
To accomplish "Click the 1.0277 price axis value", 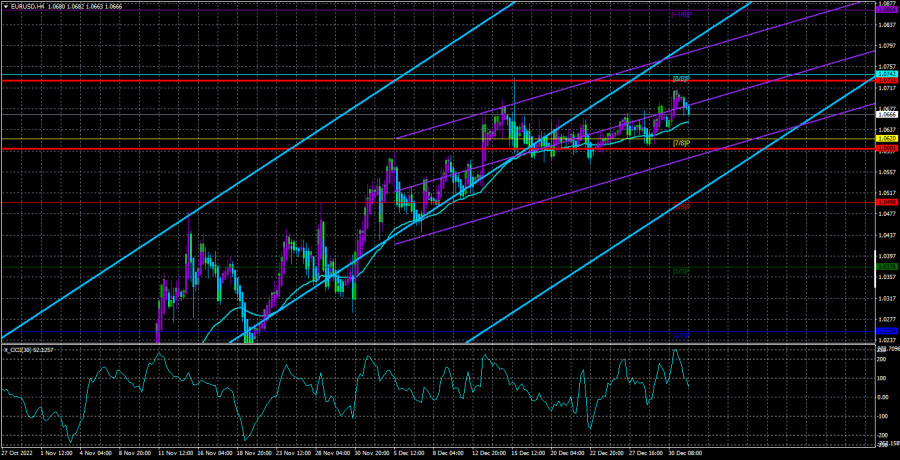I will point(887,319).
